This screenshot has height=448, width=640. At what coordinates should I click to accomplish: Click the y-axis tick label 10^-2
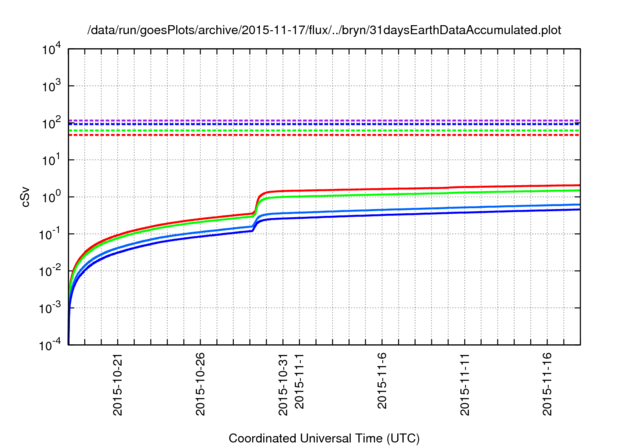[52, 271]
